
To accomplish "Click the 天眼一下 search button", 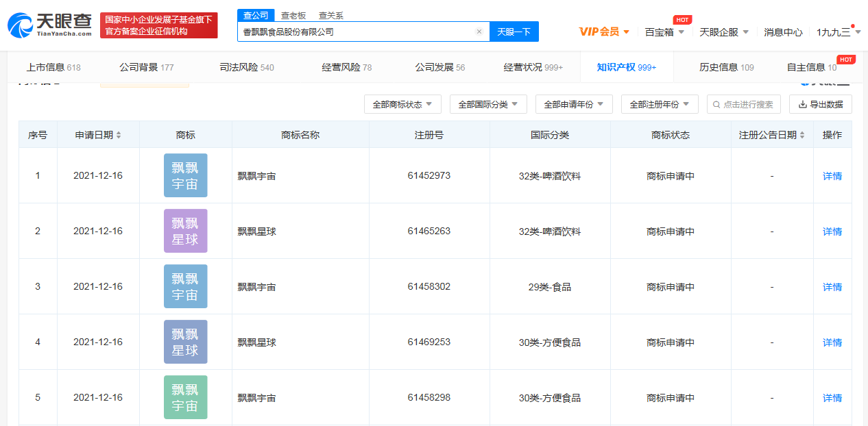I will (x=514, y=32).
